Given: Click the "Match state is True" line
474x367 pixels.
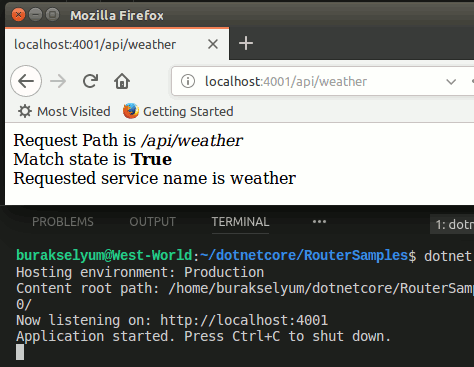Looking at the screenshot, I should coord(92,159).
